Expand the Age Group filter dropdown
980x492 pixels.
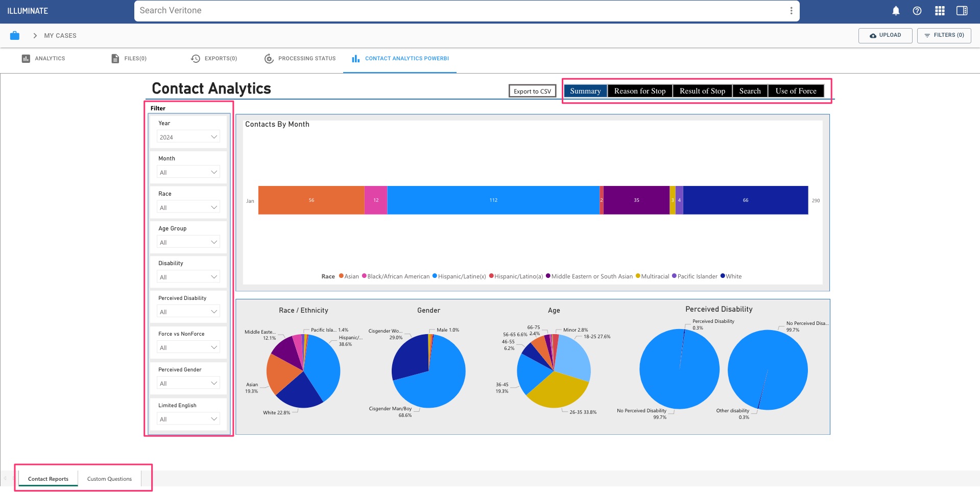pyautogui.click(x=188, y=242)
